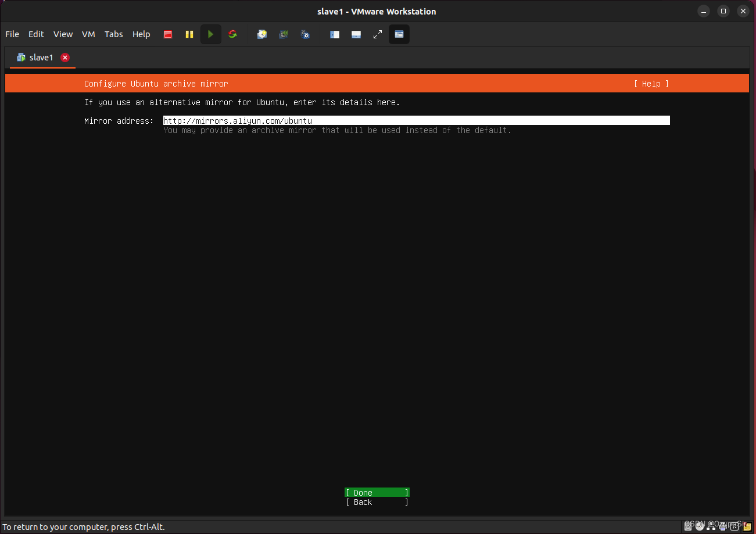
Task: Click the 'If you use an alternative mirror' text
Action: coord(242,102)
